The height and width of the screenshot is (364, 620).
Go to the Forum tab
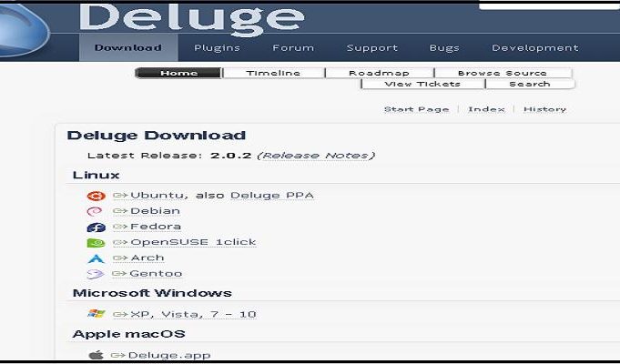click(293, 48)
